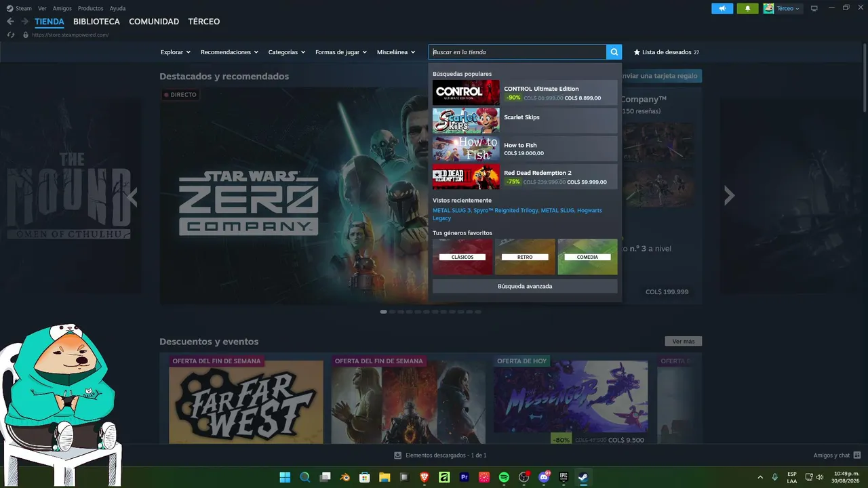Image resolution: width=868 pixels, height=488 pixels.
Task: Launch Blender from the taskbar
Action: [x=345, y=477]
